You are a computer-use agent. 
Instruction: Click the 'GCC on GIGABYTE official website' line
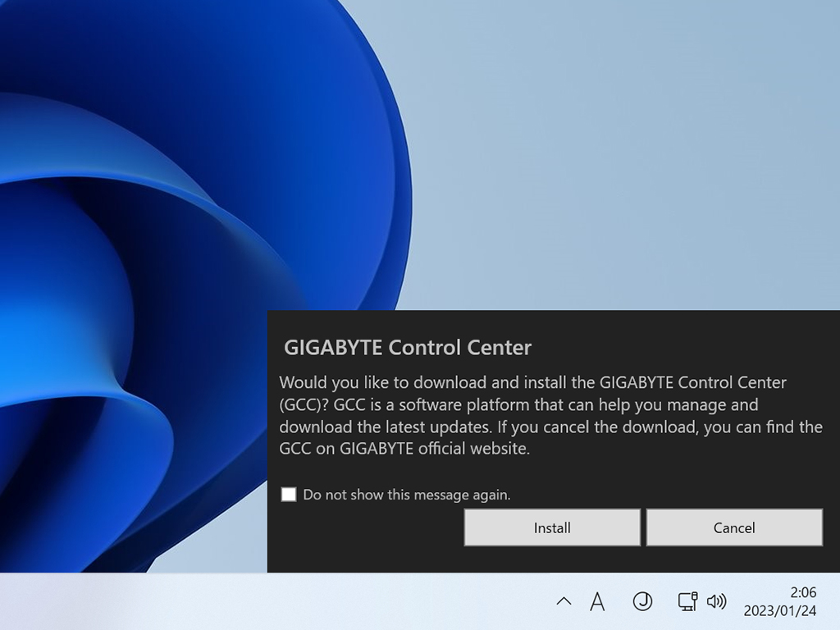coord(404,449)
